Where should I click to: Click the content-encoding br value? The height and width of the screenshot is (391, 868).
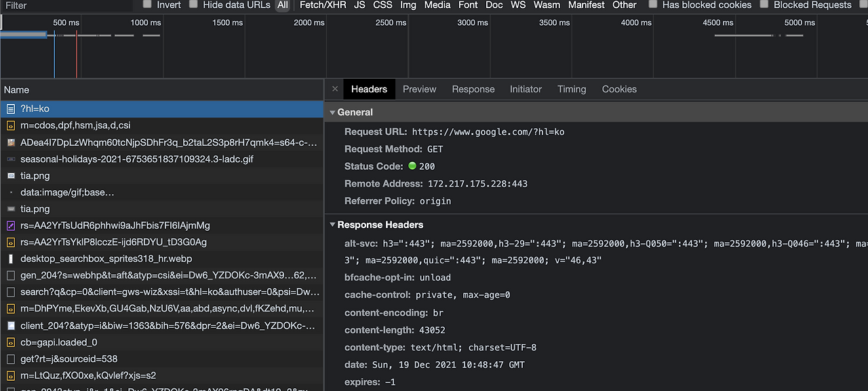click(439, 312)
